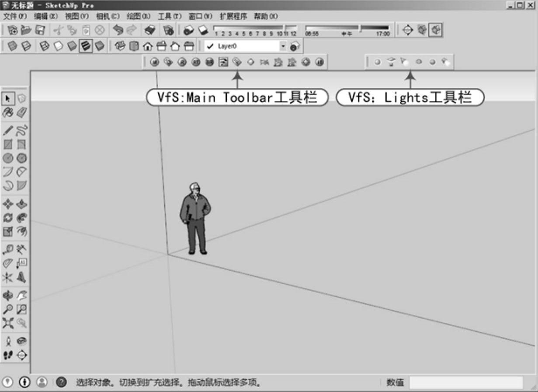Switch to the Top view icon
The height and width of the screenshot is (392, 538).
tap(134, 46)
